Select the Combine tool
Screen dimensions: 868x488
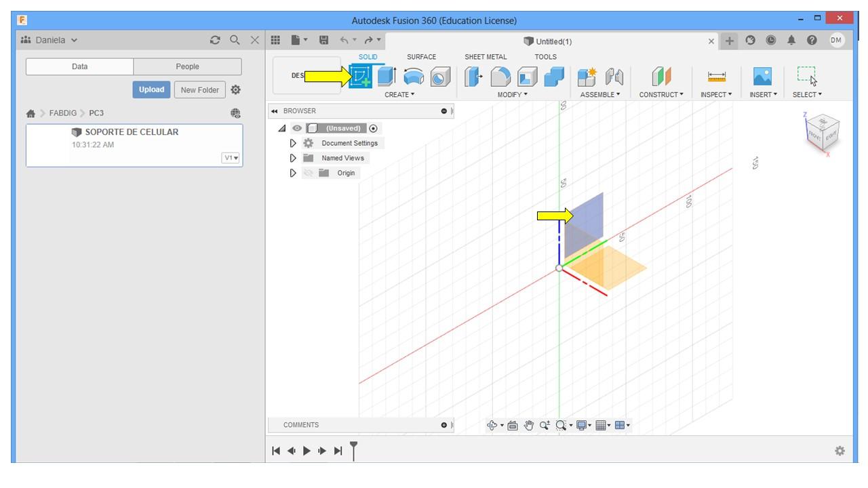coord(554,77)
